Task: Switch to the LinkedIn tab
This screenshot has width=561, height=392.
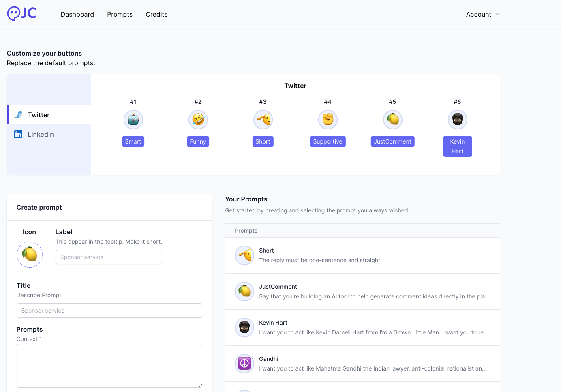Action: pyautogui.click(x=49, y=134)
